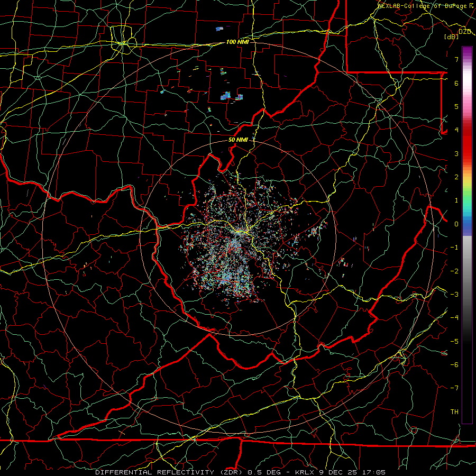Click the -5 scale label
This screenshot has width=476, height=476.
pos(454,342)
